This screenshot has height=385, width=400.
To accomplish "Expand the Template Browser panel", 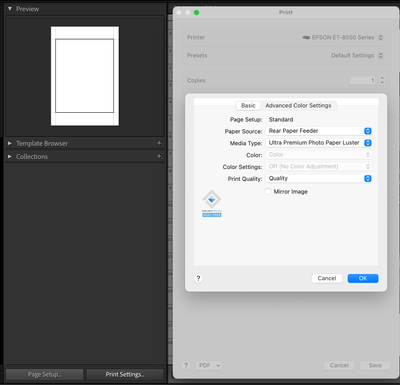I will (10, 143).
